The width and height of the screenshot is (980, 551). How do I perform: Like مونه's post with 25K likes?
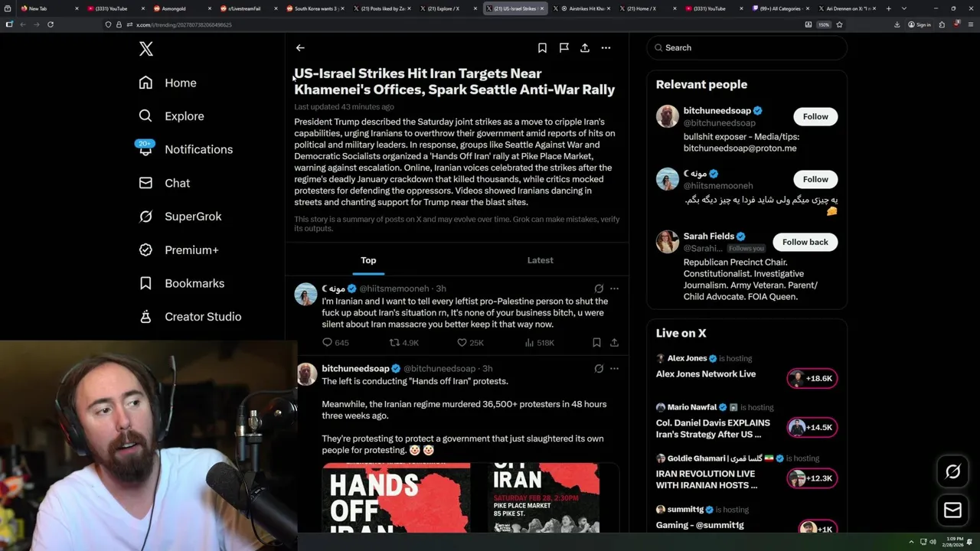(x=469, y=343)
